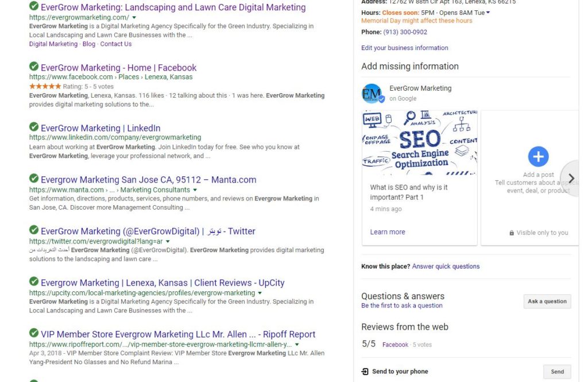This screenshot has width=588, height=382.
Task: Click the phone number (913) 300-0902
Action: [405, 32]
